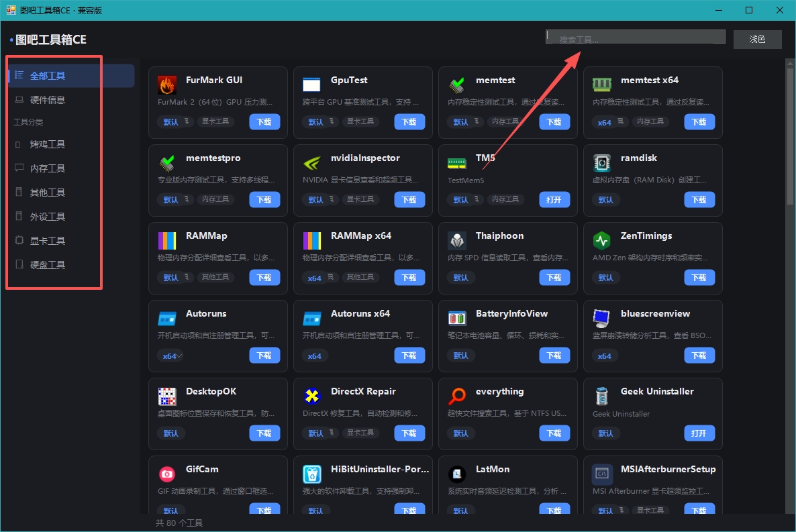Select the 硬盘工具 category
Viewport: 796px width, 532px height.
point(72,265)
